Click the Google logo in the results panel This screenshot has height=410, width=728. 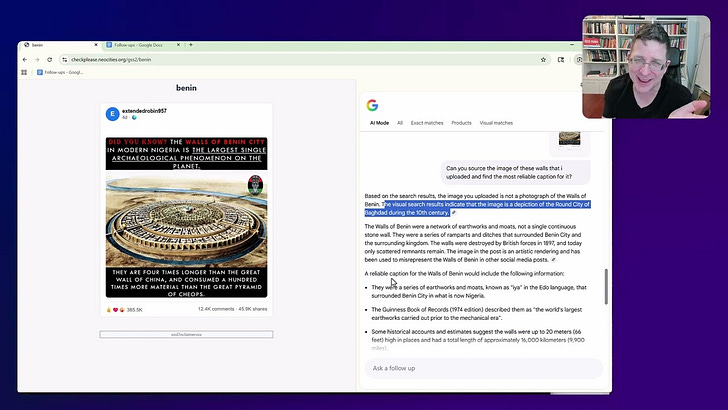point(372,105)
